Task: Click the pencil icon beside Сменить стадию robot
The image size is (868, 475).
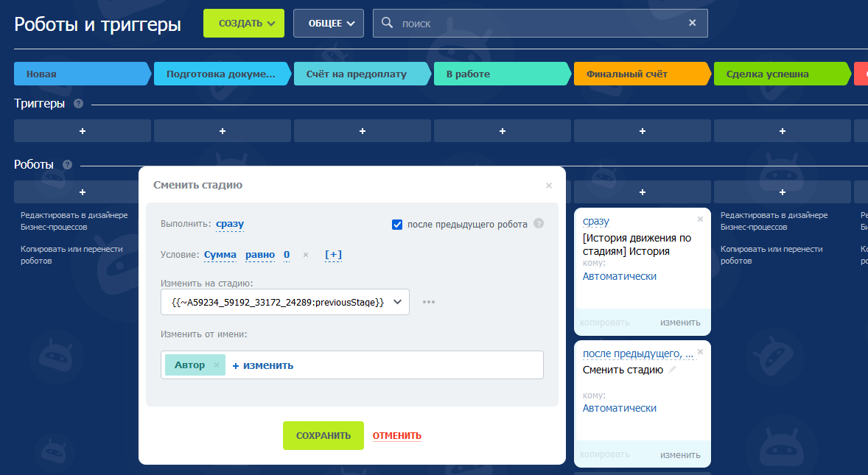Action: click(672, 370)
